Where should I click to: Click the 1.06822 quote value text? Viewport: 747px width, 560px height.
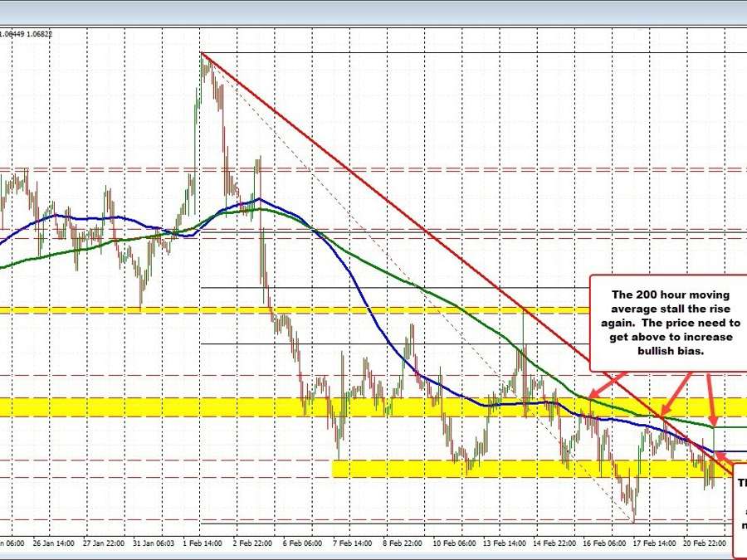(37, 35)
